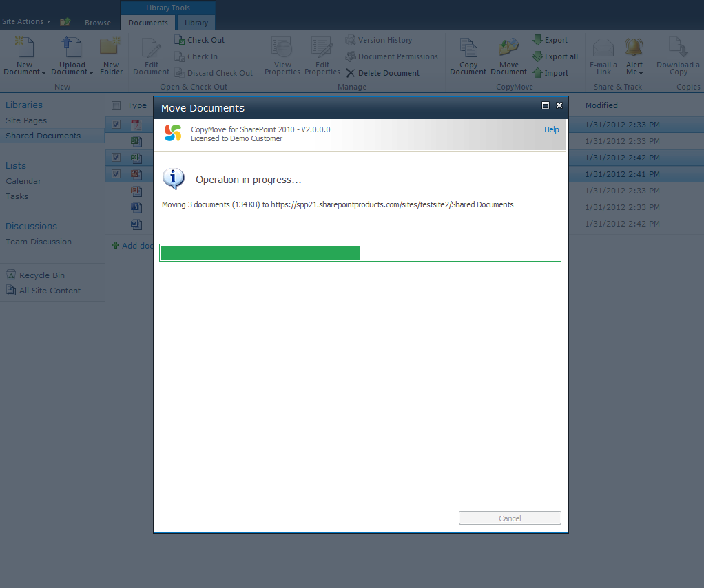This screenshot has height=588, width=704.
Task: Sort by the Type column header
Action: [x=137, y=105]
